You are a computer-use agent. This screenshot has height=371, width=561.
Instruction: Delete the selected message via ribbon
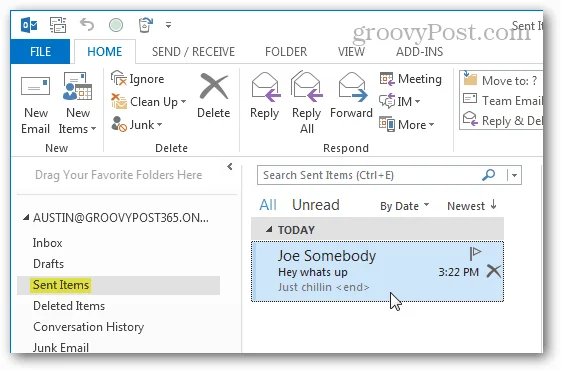(x=214, y=96)
